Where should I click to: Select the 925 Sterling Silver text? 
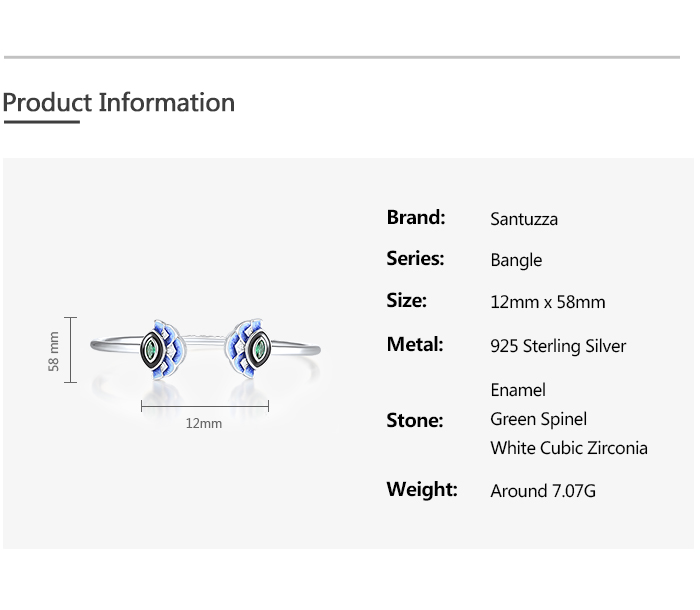coord(558,346)
